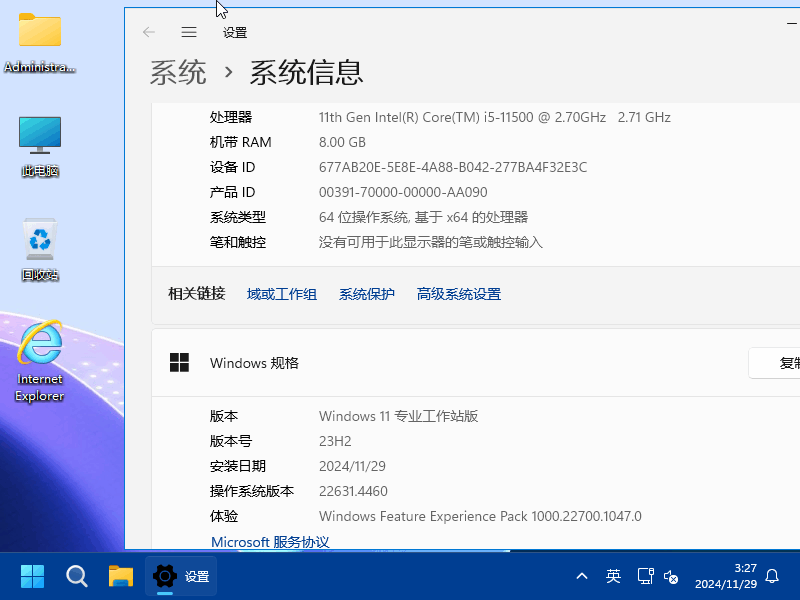Click the 操作系统版本 row label
The height and width of the screenshot is (600, 800).
(252, 491)
